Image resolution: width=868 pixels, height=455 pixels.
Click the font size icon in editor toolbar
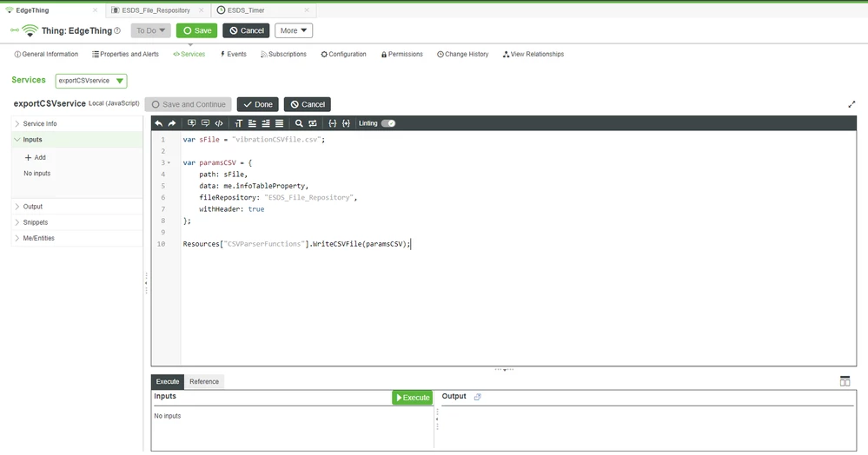tap(239, 123)
